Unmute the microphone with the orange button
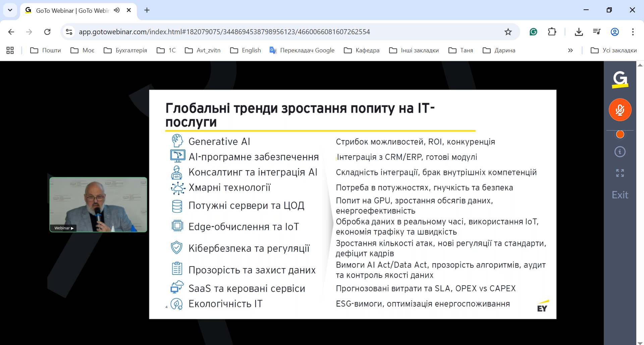644x345 pixels. pos(620,110)
